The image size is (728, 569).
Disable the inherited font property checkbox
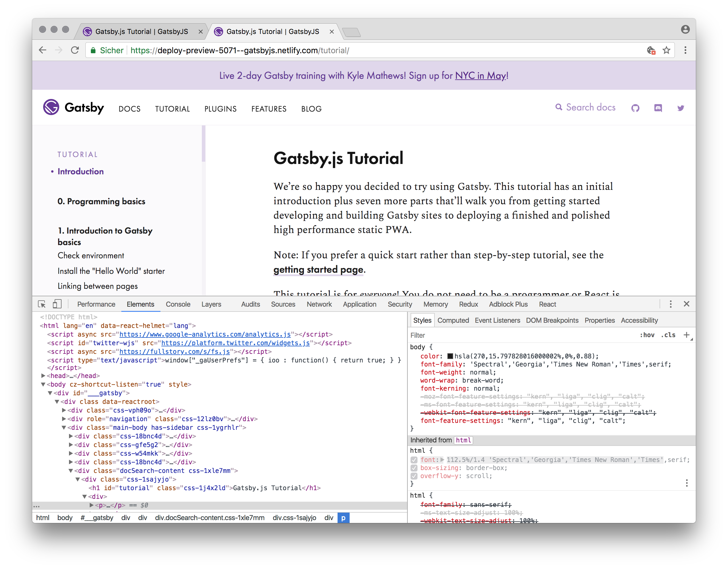[x=414, y=460]
